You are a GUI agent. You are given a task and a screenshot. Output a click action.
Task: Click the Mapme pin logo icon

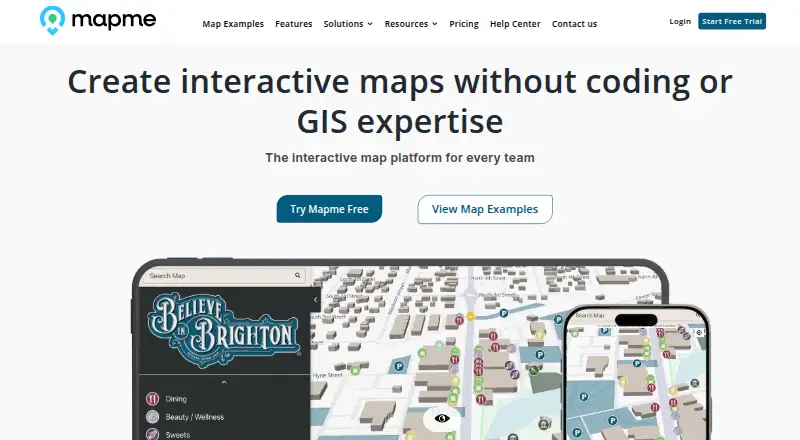pyautogui.click(x=53, y=20)
